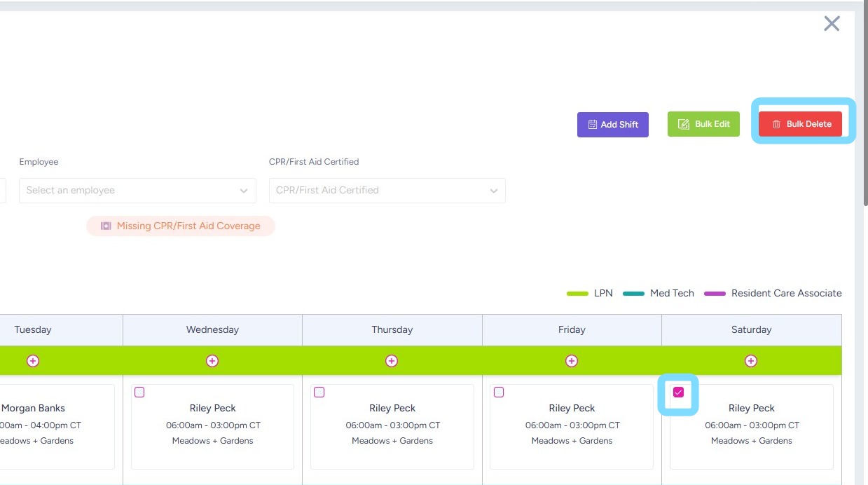Image resolution: width=868 pixels, height=485 pixels.
Task: Click the pencil icon in Bulk Edit
Action: click(684, 125)
